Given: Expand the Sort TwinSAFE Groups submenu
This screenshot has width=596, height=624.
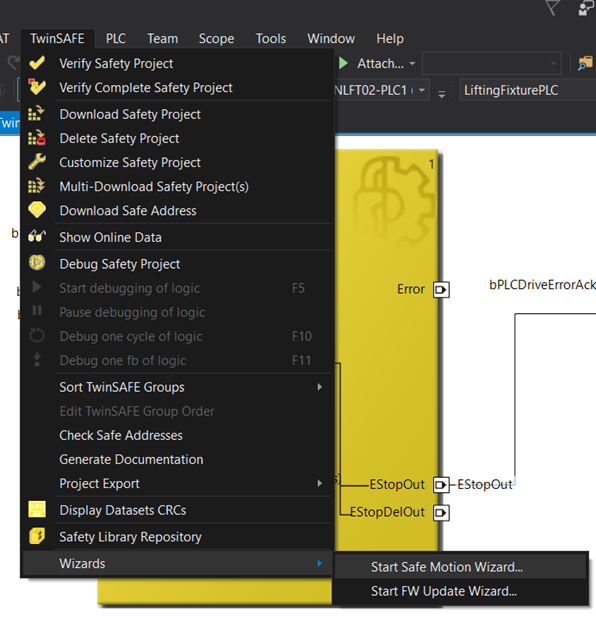Looking at the screenshot, I should tap(177, 387).
